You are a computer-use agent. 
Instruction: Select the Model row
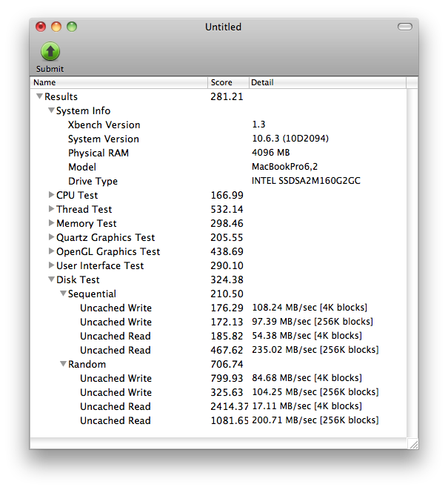[x=218, y=167]
